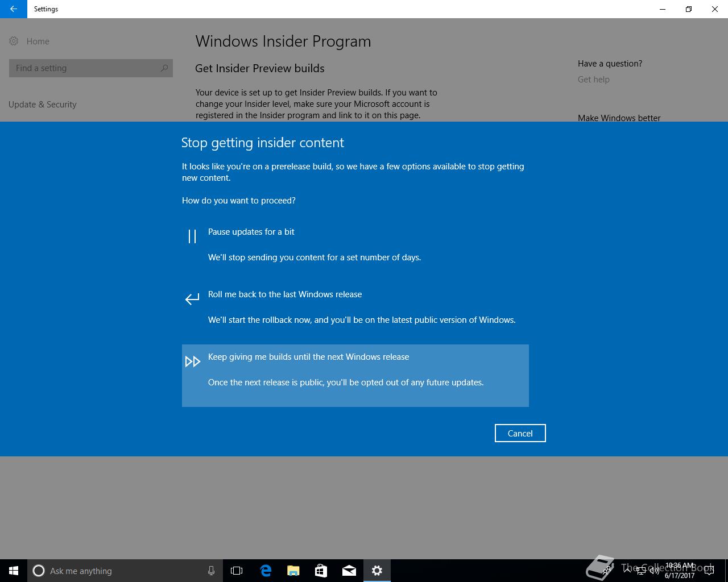Open Home in the Settings sidebar
This screenshot has width=728, height=582.
click(x=38, y=41)
